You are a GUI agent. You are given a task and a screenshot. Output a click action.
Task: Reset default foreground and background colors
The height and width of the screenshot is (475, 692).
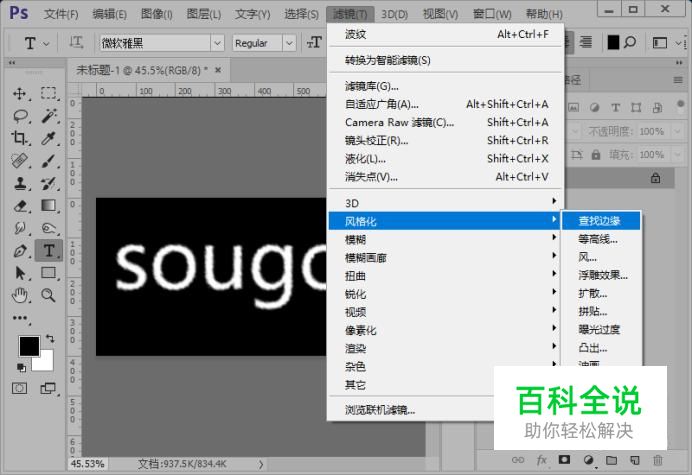click(21, 367)
